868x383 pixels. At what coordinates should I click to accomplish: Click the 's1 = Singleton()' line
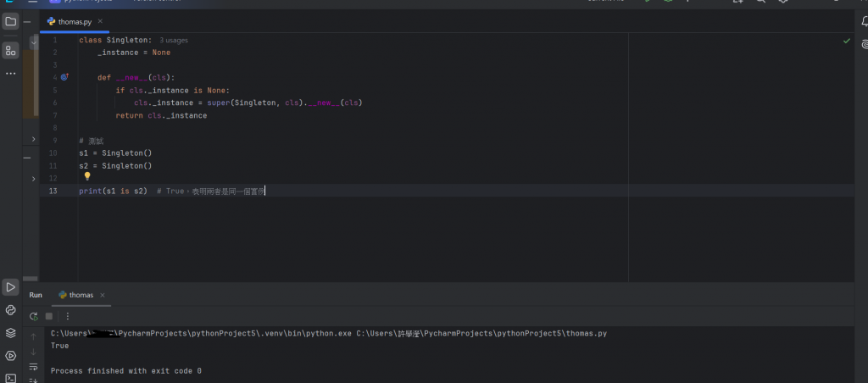(115, 153)
